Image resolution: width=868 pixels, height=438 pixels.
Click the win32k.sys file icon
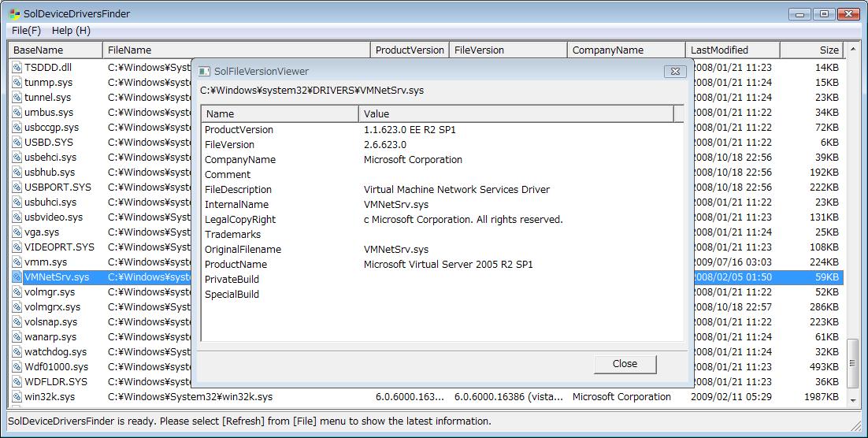(x=17, y=396)
